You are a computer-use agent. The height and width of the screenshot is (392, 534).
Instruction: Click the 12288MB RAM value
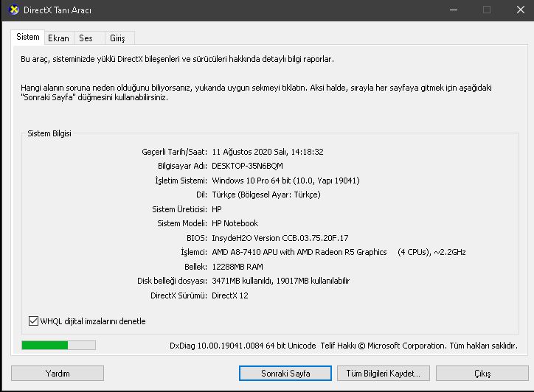[x=237, y=267]
